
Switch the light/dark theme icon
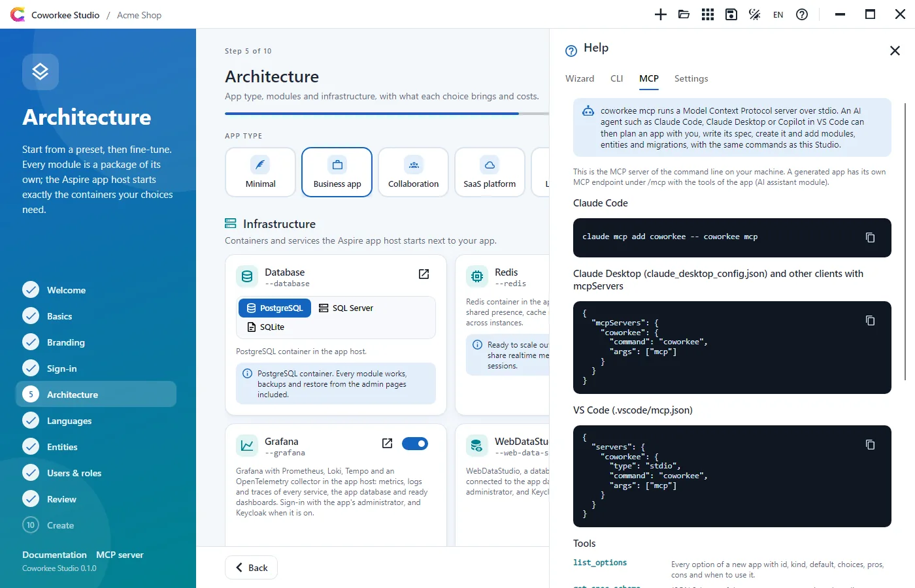755,14
